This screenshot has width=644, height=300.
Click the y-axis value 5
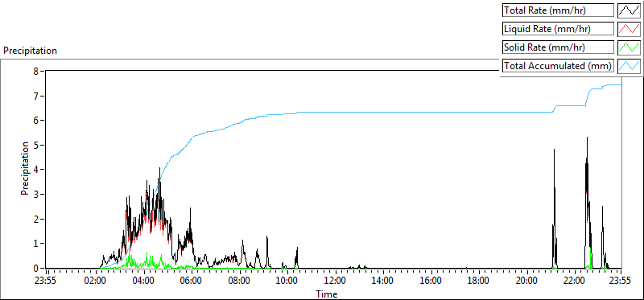pyautogui.click(x=36, y=146)
